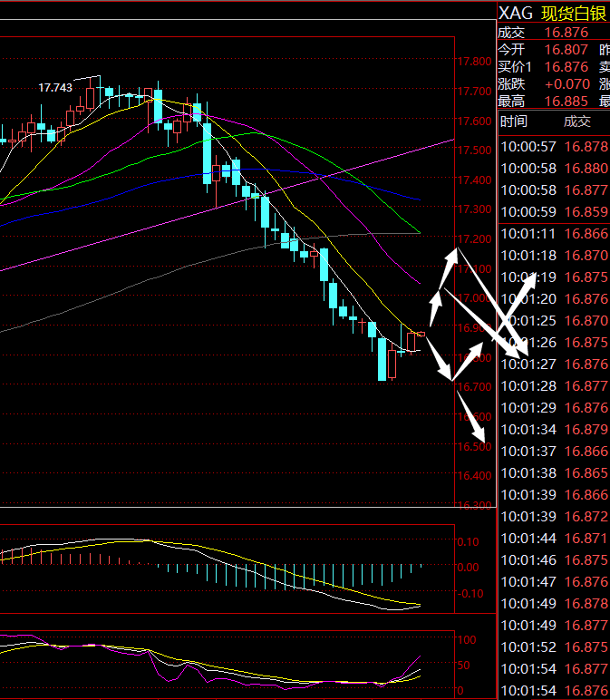
Task: Click the 0.10 label on the MACD axis
Action: coord(468,542)
